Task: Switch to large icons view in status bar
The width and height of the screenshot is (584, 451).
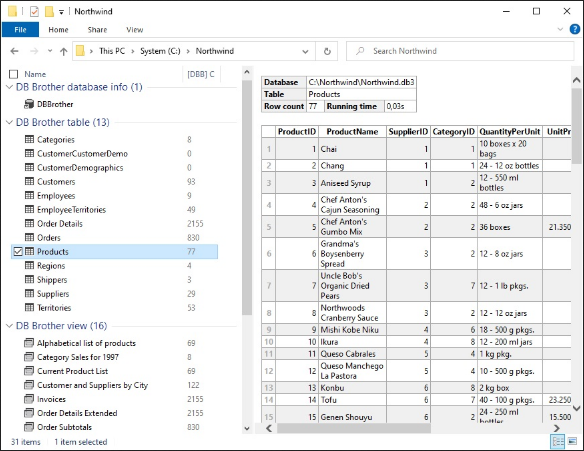Action: [x=573, y=442]
